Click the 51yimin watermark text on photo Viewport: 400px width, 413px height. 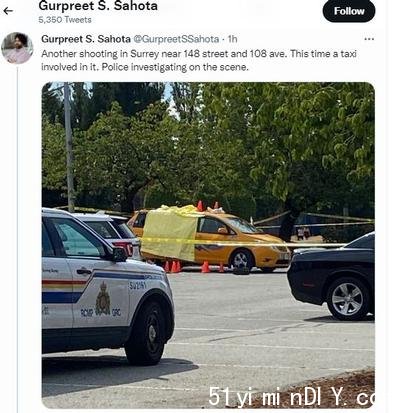tap(292, 397)
